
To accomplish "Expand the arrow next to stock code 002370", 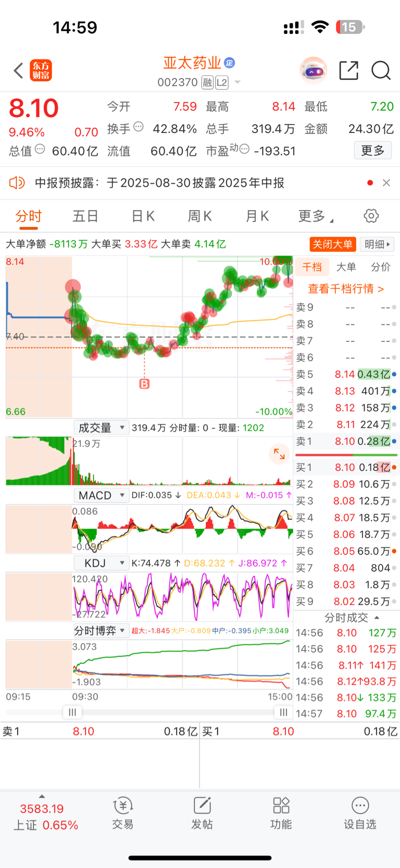I will (238, 82).
